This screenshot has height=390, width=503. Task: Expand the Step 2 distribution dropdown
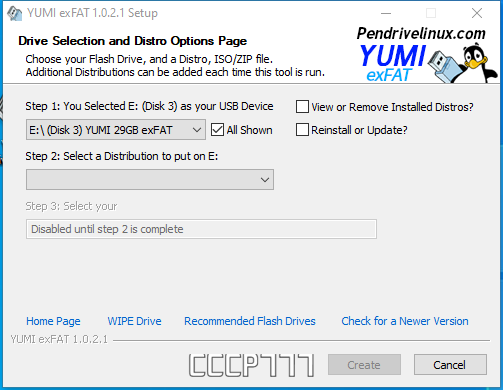(150, 180)
